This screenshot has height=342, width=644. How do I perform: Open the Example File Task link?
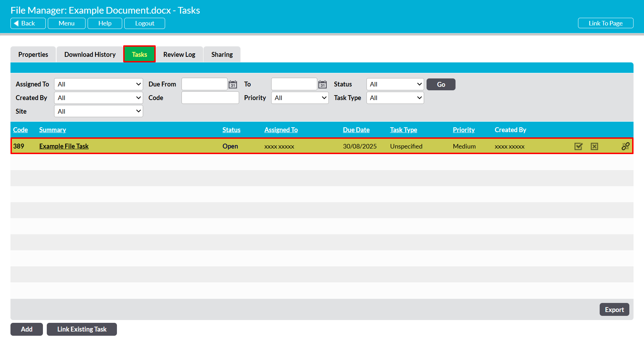click(x=64, y=146)
